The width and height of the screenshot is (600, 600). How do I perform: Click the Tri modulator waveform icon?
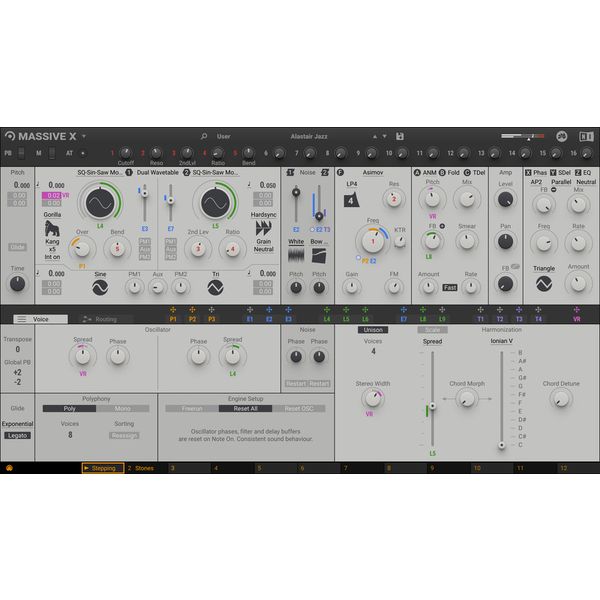pos(215,287)
